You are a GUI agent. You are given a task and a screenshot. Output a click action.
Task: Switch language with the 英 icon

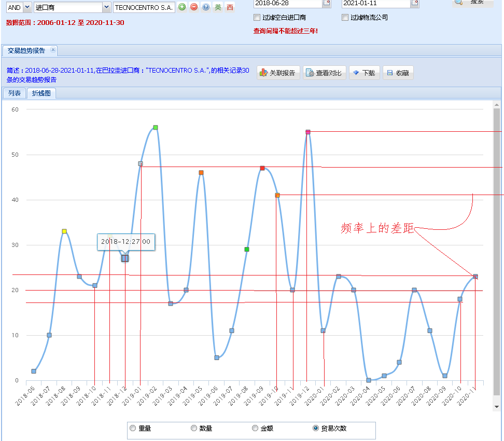(x=218, y=7)
